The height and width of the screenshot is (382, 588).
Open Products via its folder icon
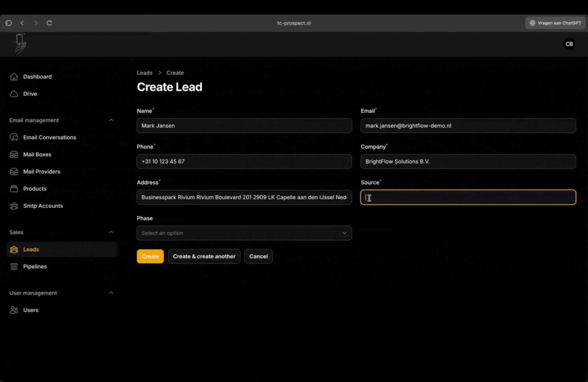click(14, 189)
